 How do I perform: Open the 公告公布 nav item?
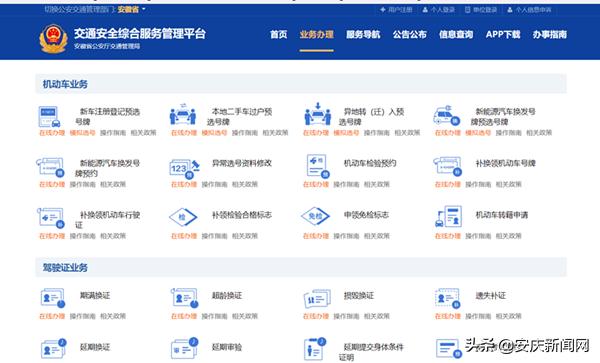tap(409, 34)
